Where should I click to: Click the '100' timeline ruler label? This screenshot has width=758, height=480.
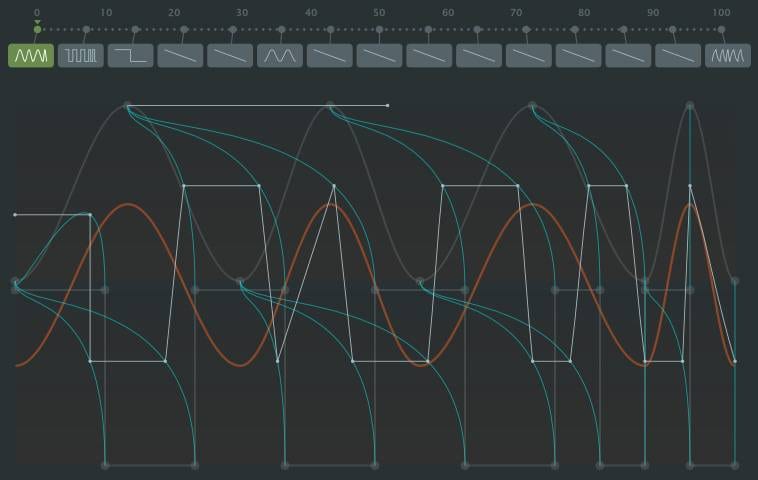(x=721, y=13)
